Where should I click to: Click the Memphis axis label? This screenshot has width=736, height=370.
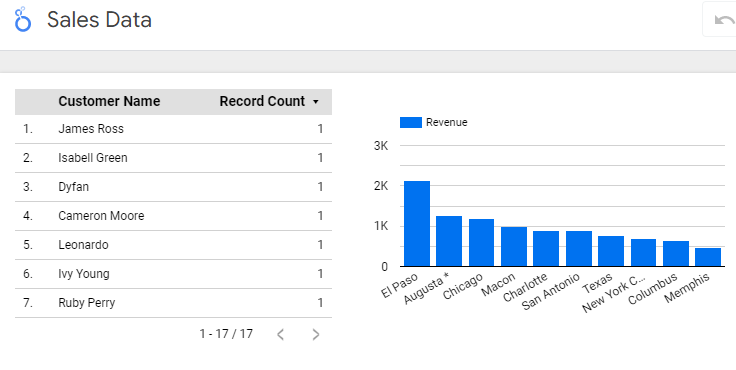687,288
